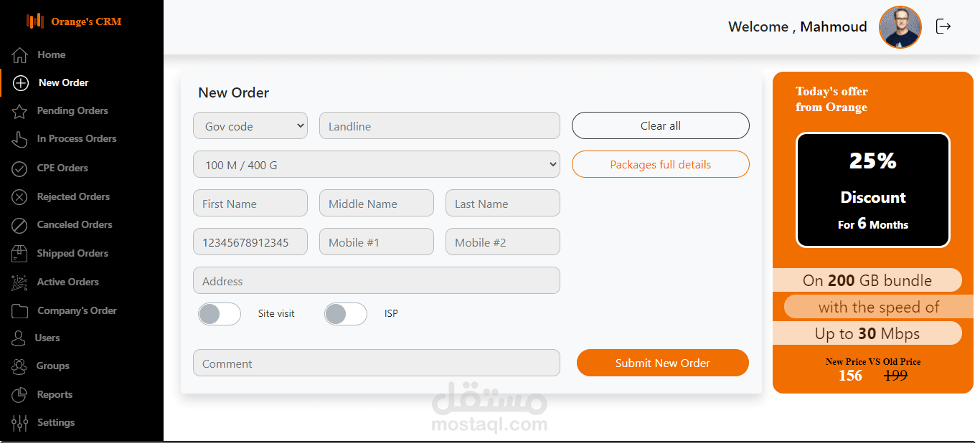Click the "New Order" form heading

click(x=234, y=92)
